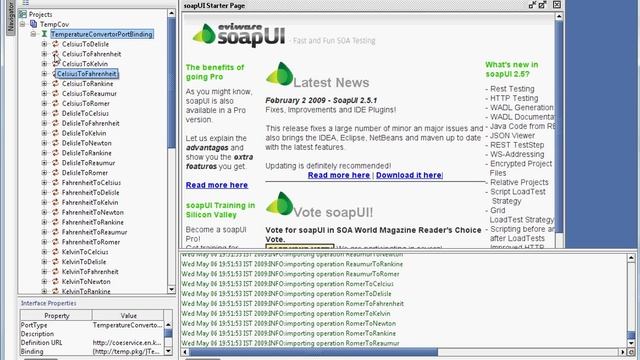Click the navigator tree scroll-up arrow
640x360 pixels.
coord(171,13)
